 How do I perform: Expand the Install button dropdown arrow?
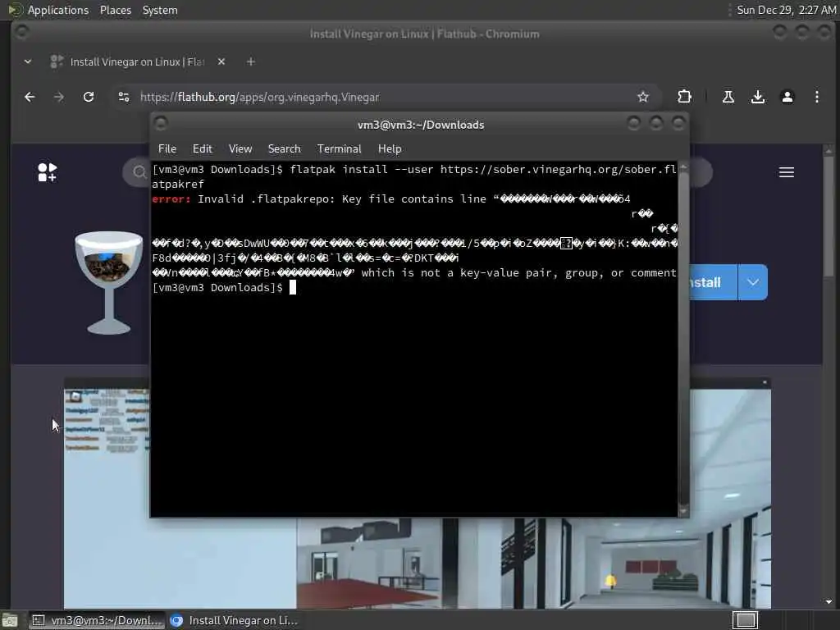point(753,282)
